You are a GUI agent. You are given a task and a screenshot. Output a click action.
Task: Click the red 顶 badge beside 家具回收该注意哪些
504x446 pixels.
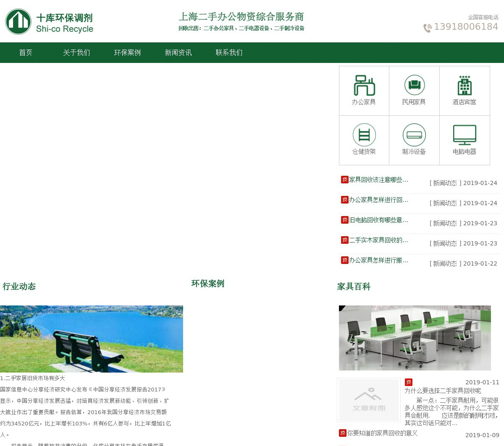(x=345, y=180)
